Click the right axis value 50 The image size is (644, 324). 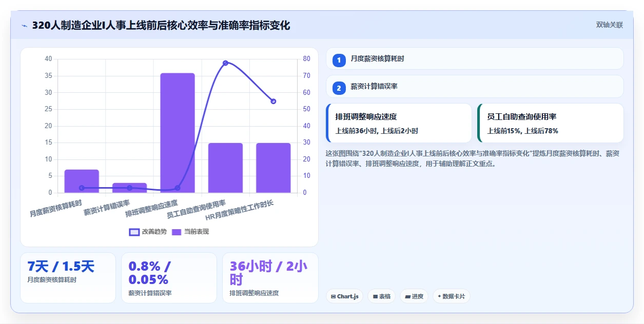(306, 109)
